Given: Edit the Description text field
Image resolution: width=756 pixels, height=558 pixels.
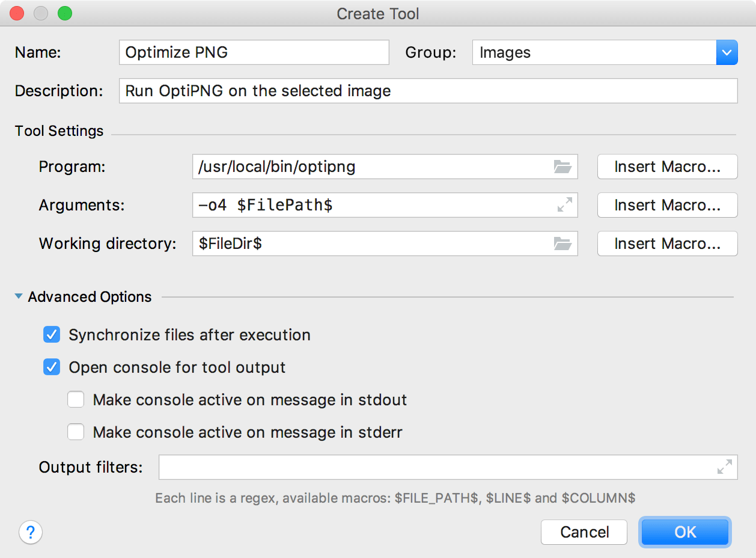Looking at the screenshot, I should coord(428,91).
